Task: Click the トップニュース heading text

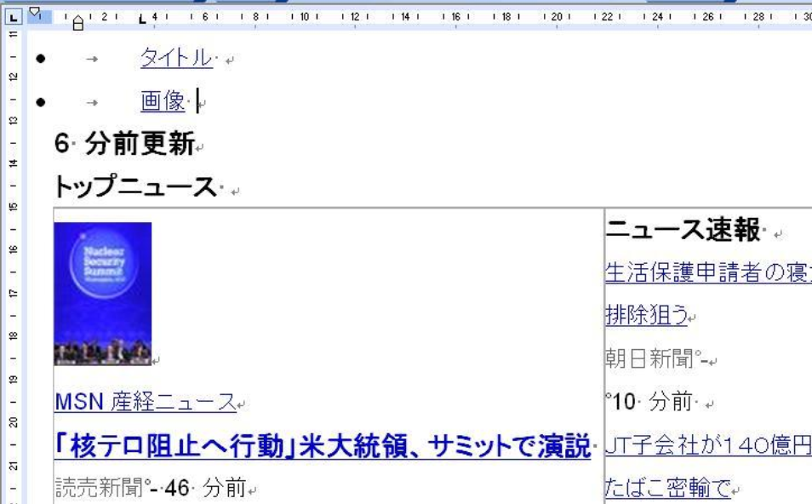Action: 134,186
